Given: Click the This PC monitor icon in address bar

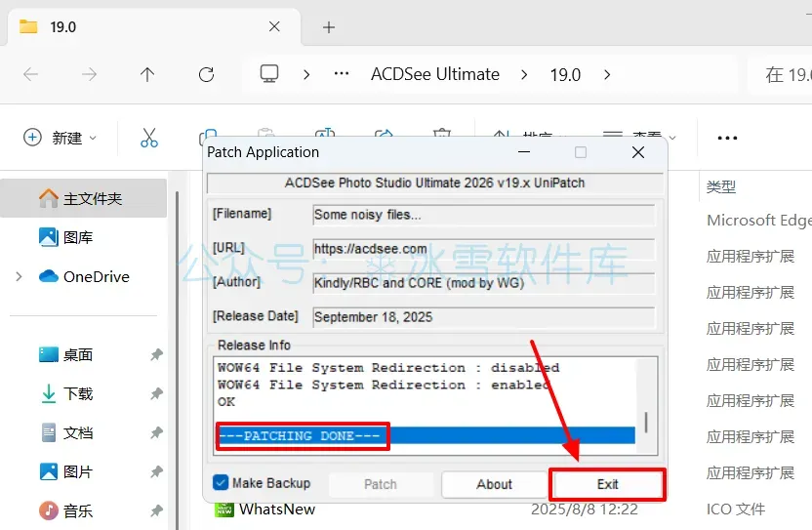Looking at the screenshot, I should [x=269, y=74].
